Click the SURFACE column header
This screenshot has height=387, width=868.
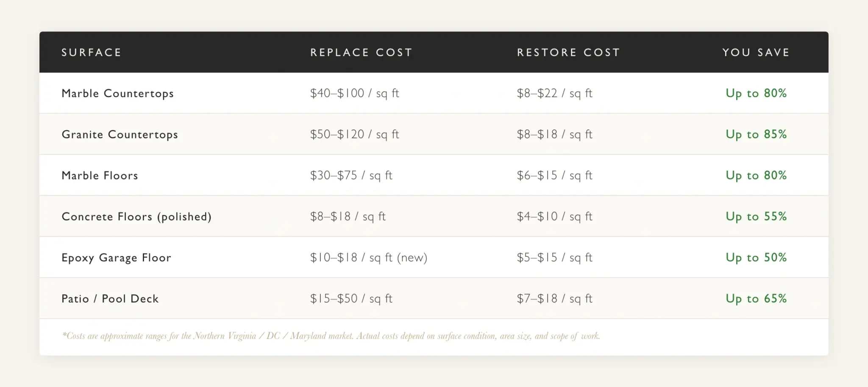[x=92, y=53]
